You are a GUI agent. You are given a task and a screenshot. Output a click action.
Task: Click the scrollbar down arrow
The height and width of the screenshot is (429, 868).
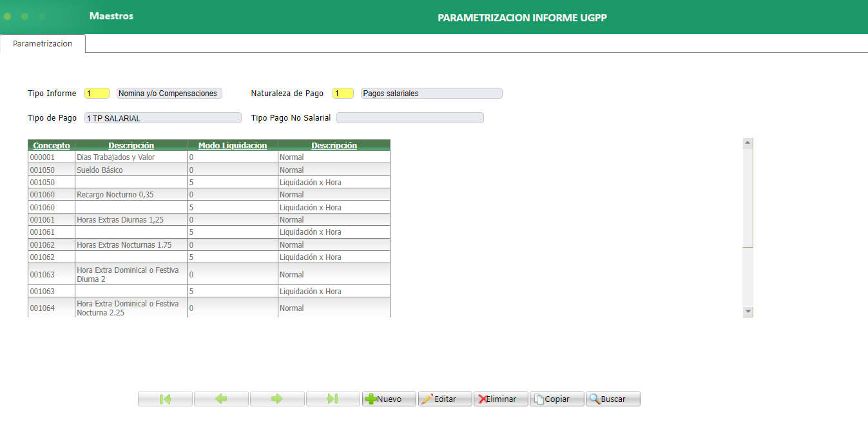coord(748,312)
